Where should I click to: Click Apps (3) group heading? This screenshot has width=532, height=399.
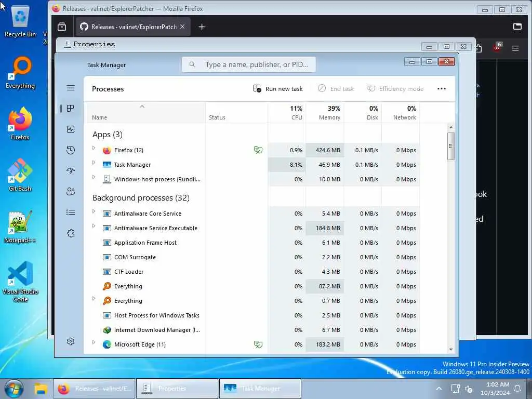coord(107,135)
